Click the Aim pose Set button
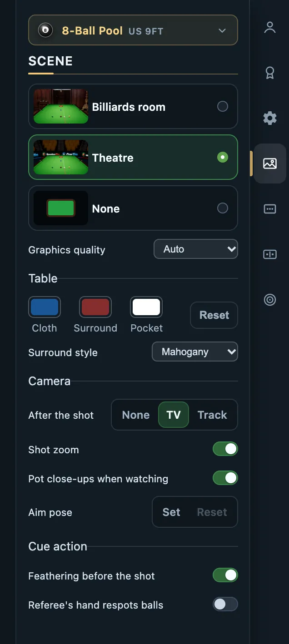The height and width of the screenshot is (644, 289). (171, 512)
